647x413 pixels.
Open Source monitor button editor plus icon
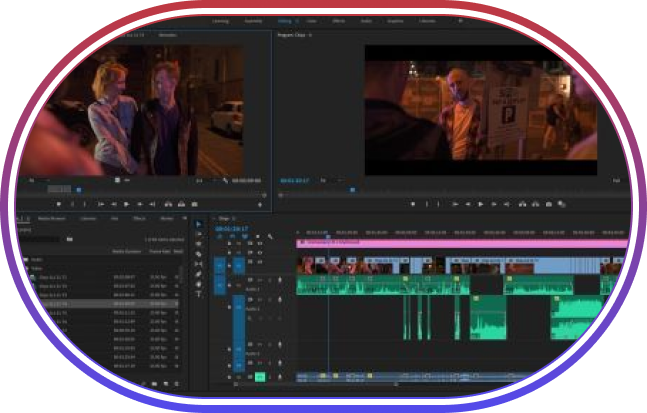pos(260,204)
